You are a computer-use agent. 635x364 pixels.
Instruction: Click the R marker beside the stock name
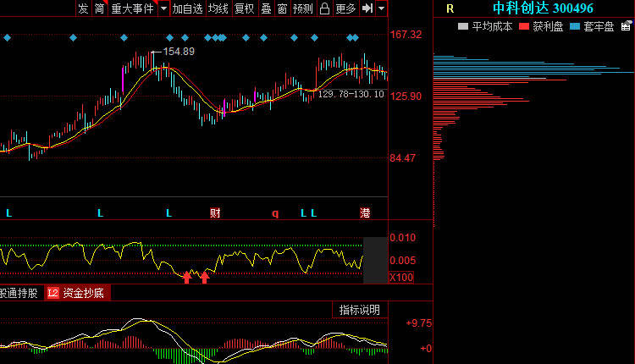[x=450, y=8]
